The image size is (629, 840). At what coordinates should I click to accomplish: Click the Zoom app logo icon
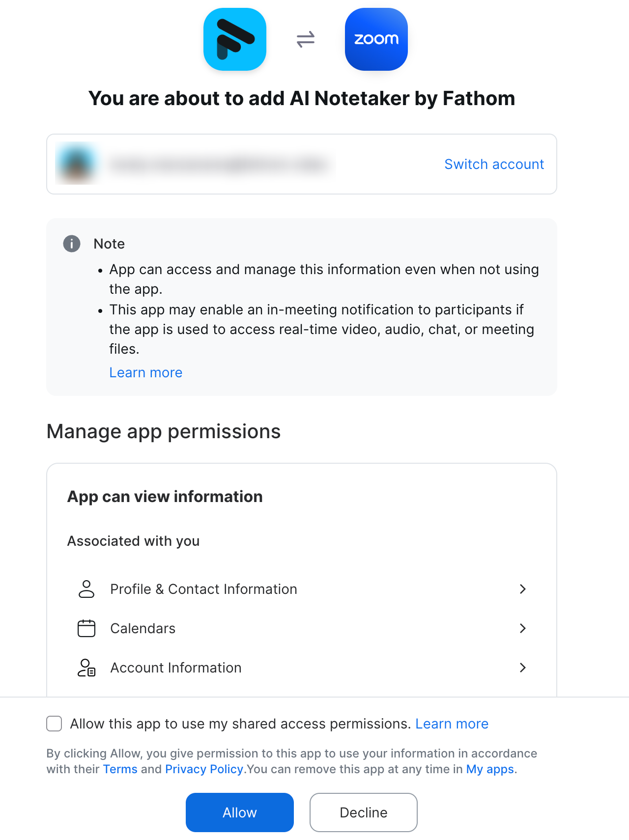376,39
